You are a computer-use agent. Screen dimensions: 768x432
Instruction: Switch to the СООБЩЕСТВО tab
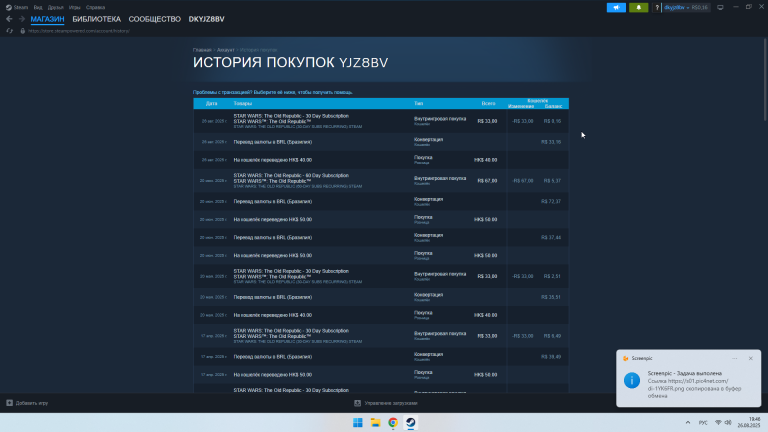(154, 19)
